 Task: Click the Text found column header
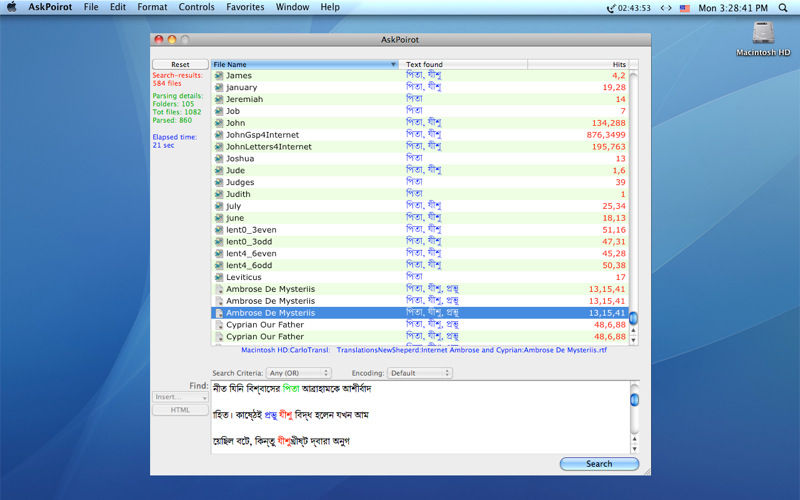(463, 64)
